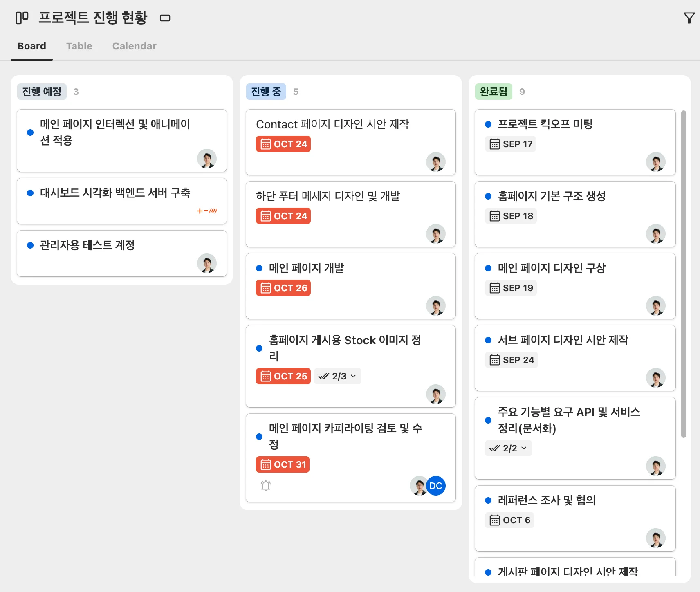Click the 진행 중 column label
The image size is (700, 592).
click(266, 92)
